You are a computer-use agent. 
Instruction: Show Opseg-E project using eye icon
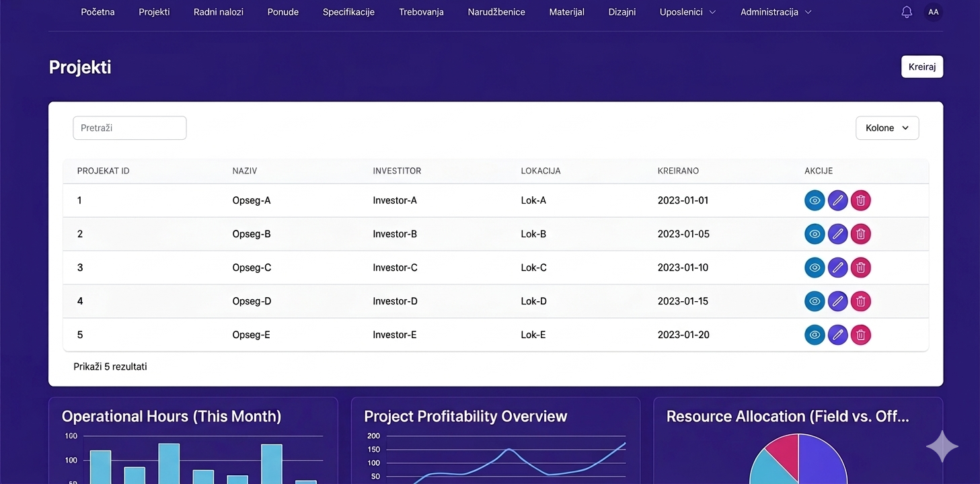(x=815, y=335)
